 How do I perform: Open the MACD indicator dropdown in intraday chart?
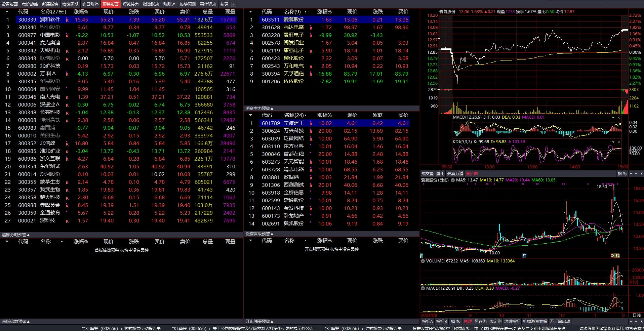(x=613, y=118)
